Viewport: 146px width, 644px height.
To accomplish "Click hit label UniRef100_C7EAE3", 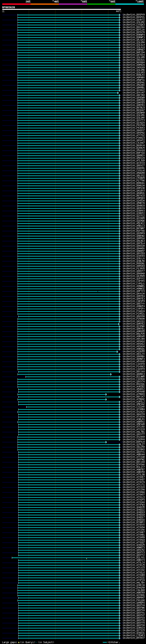I will point(134,635).
